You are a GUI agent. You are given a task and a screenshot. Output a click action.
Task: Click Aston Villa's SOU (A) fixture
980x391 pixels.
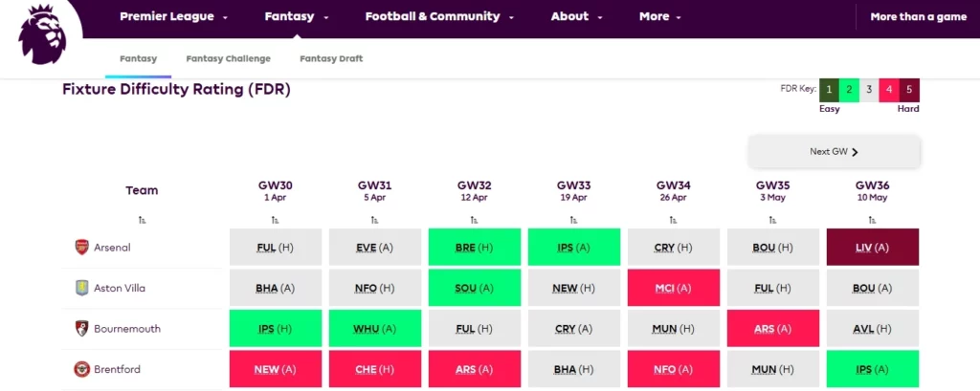(x=475, y=288)
